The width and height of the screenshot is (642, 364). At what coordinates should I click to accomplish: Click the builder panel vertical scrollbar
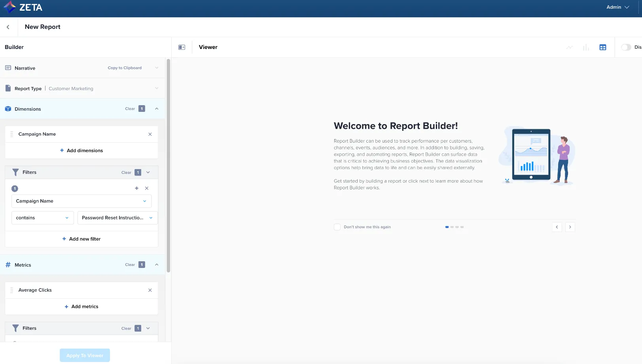click(169, 166)
